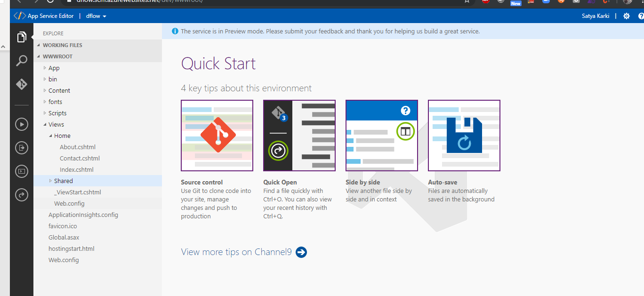
Task: Open the Explore files icon in sidebar
Action: (x=21, y=37)
